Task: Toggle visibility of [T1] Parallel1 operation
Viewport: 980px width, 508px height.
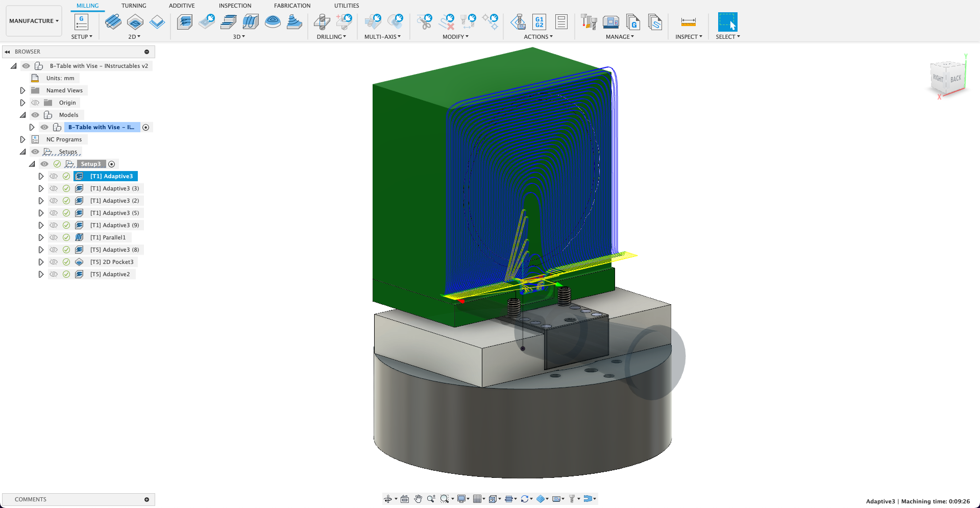Action: pos(54,237)
